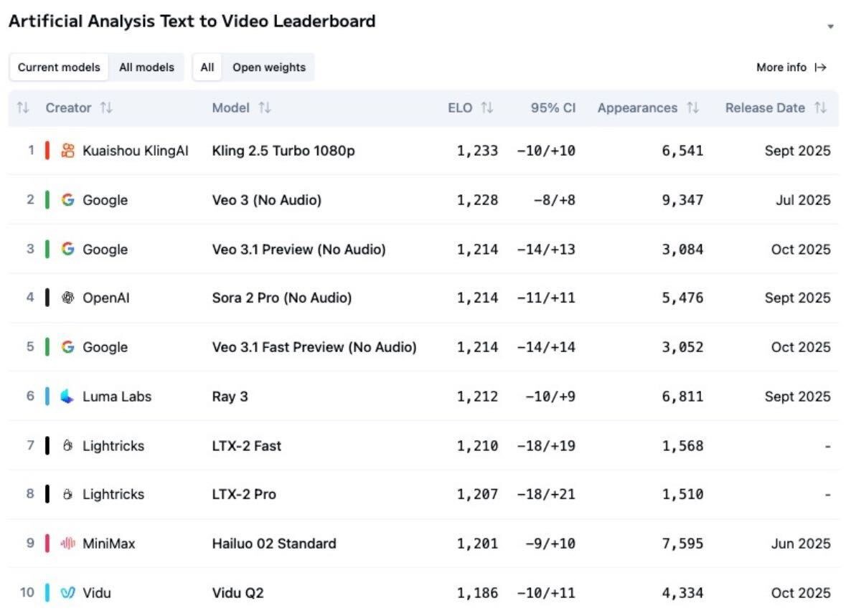The height and width of the screenshot is (616, 846).
Task: Click the Google logo in Veo 3.1 Fast Preview row
Action: tap(68, 347)
